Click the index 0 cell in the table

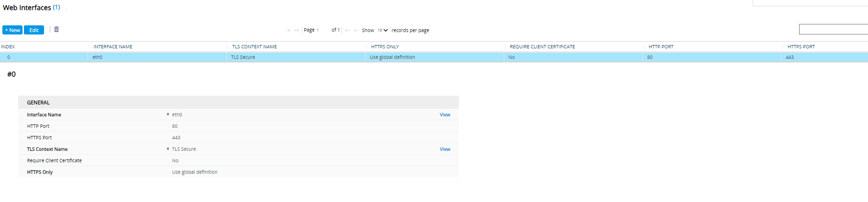tap(44, 57)
